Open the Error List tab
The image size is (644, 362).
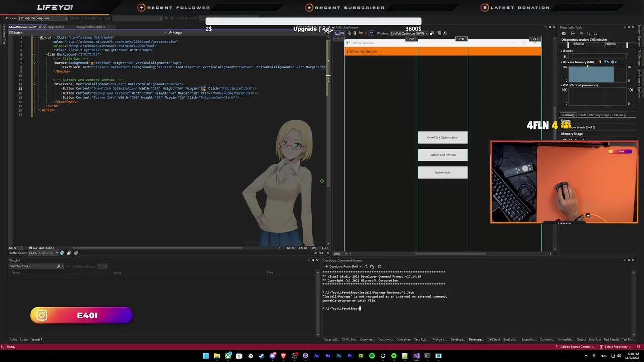(595, 339)
